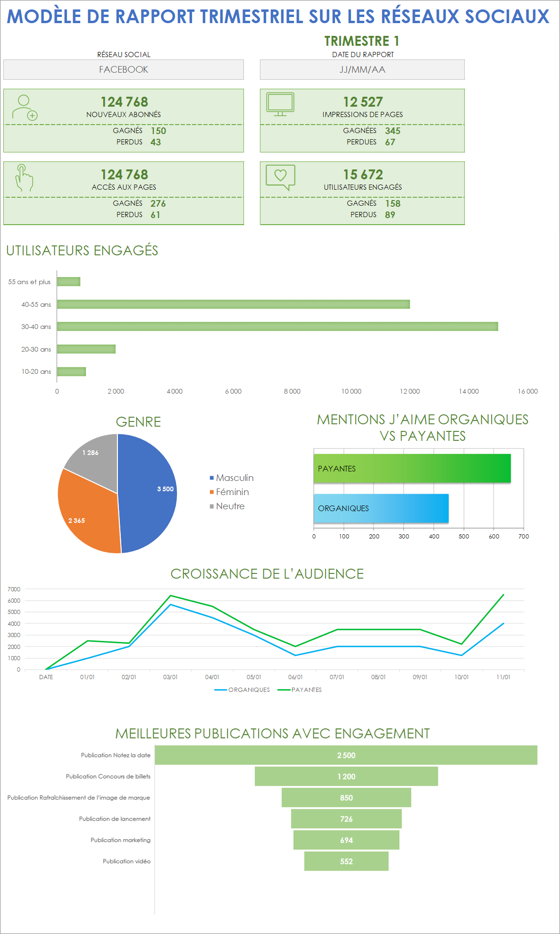Click the gray Neutre legend swatch

pyautogui.click(x=212, y=506)
